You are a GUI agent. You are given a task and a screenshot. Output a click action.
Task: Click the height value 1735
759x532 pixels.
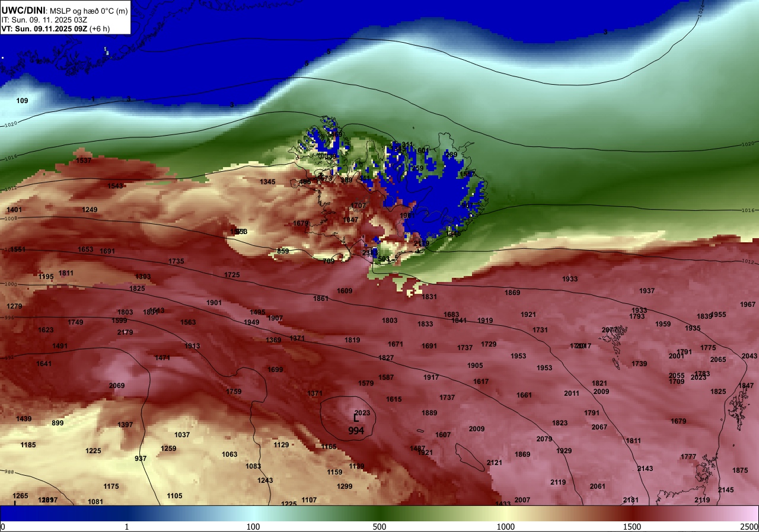tap(176, 261)
